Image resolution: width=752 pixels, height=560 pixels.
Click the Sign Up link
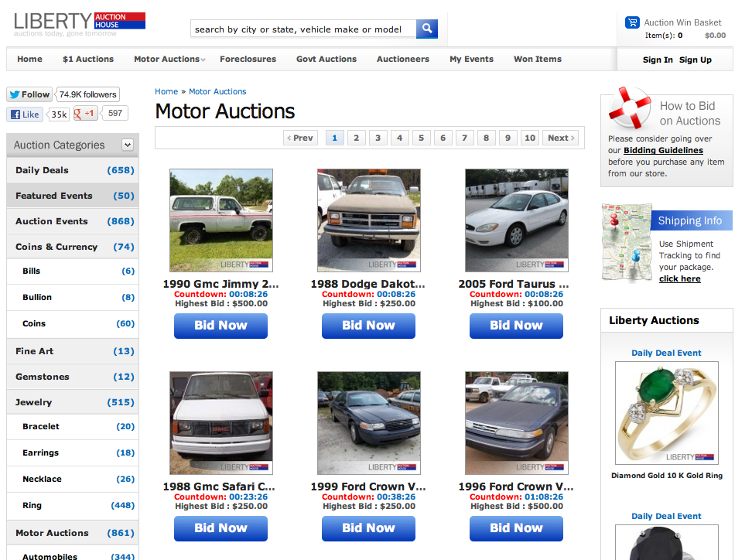point(696,60)
